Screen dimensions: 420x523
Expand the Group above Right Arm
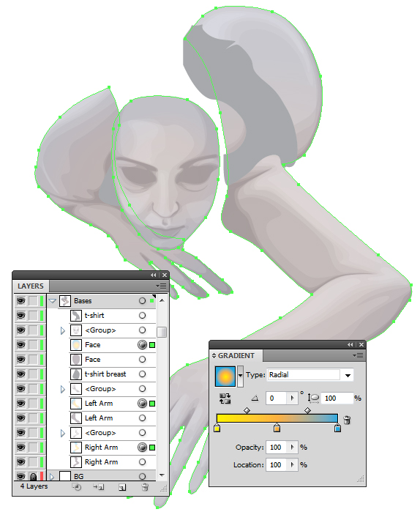point(63,434)
